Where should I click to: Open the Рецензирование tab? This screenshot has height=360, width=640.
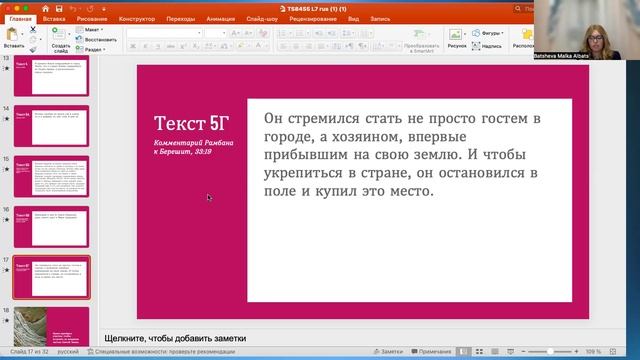[x=313, y=19]
